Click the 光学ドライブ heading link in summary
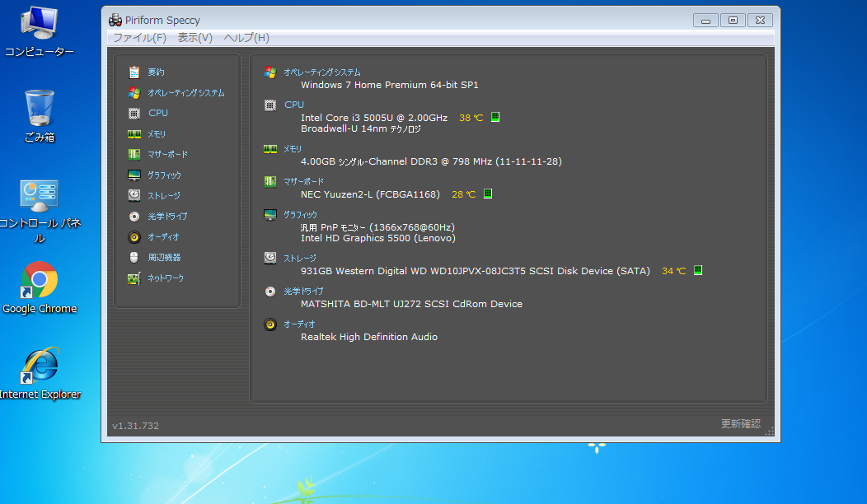 [x=303, y=292]
